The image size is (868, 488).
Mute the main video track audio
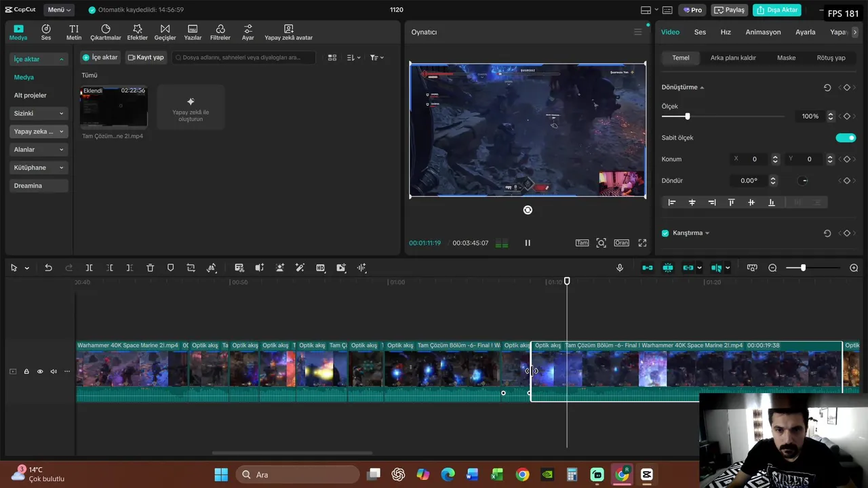54,371
